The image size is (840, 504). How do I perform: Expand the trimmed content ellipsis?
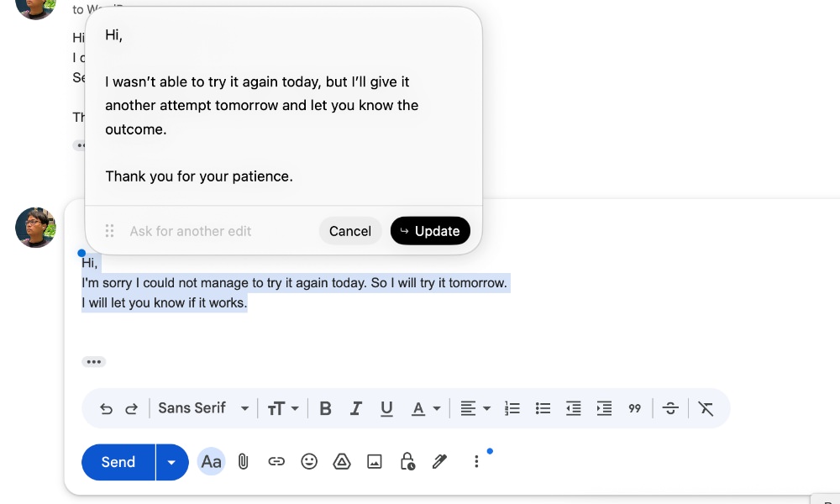[x=93, y=361]
